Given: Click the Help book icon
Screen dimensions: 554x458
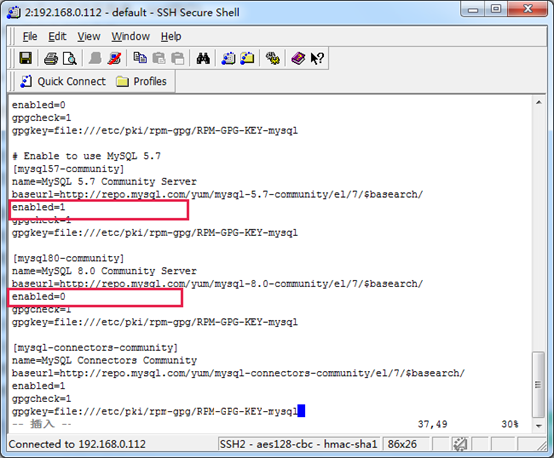Looking at the screenshot, I should pos(298,58).
